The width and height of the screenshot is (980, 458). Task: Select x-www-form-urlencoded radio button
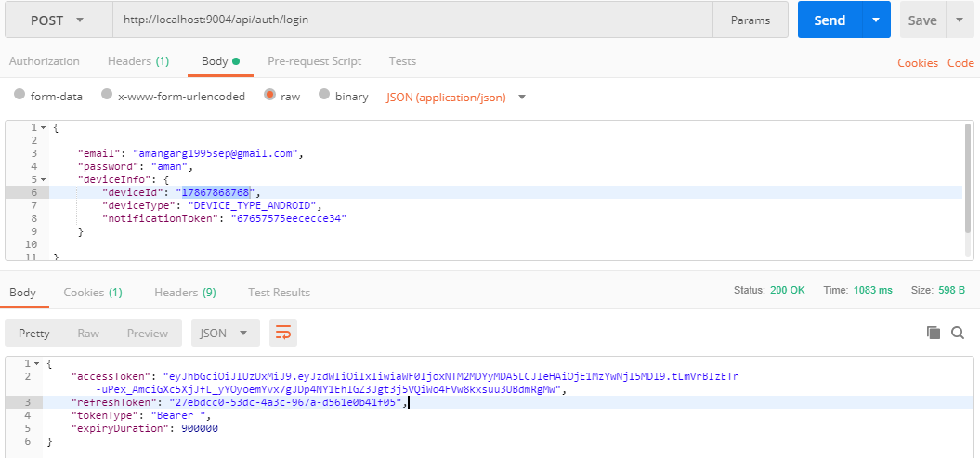click(x=107, y=95)
